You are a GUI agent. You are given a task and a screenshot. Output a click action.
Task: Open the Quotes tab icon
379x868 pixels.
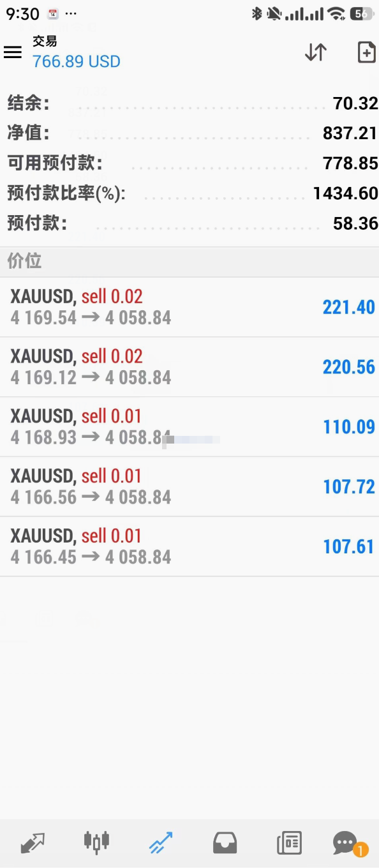(x=32, y=843)
